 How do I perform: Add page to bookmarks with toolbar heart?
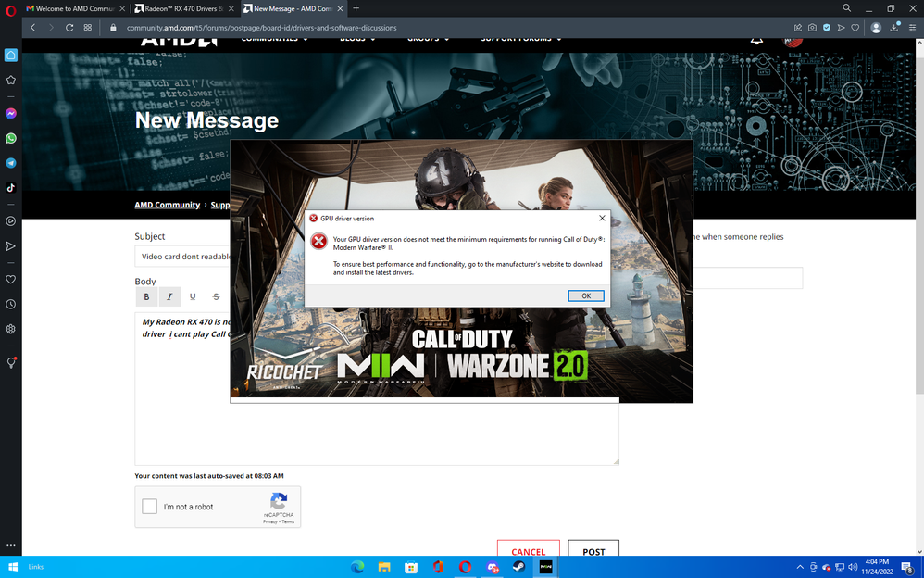[855, 28]
